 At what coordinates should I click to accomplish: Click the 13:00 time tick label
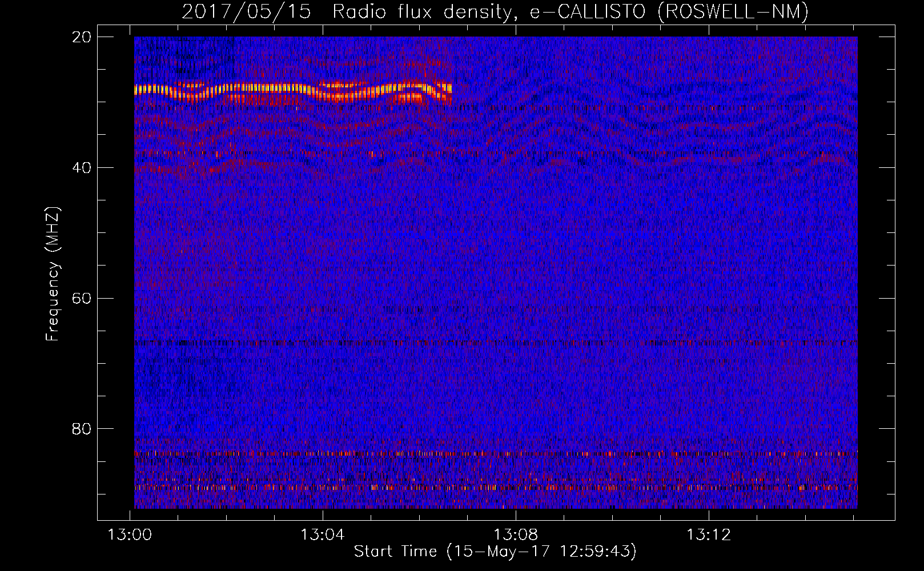tap(130, 535)
